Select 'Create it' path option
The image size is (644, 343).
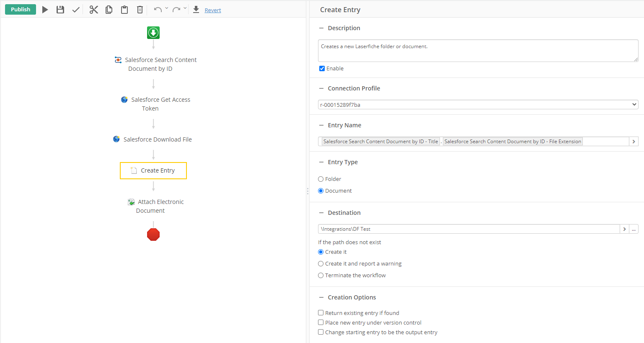point(321,252)
